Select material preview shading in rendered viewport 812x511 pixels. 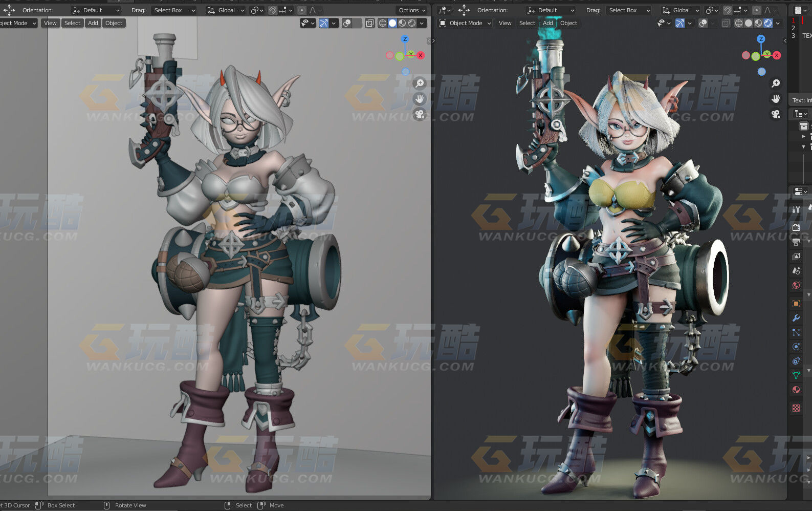pos(758,23)
